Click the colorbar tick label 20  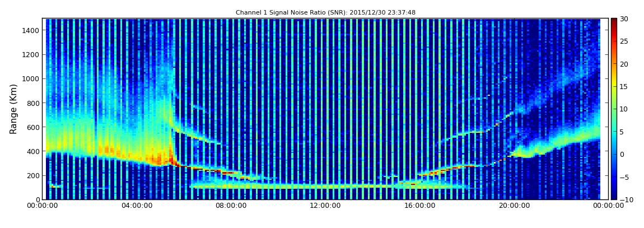pyautogui.click(x=624, y=64)
